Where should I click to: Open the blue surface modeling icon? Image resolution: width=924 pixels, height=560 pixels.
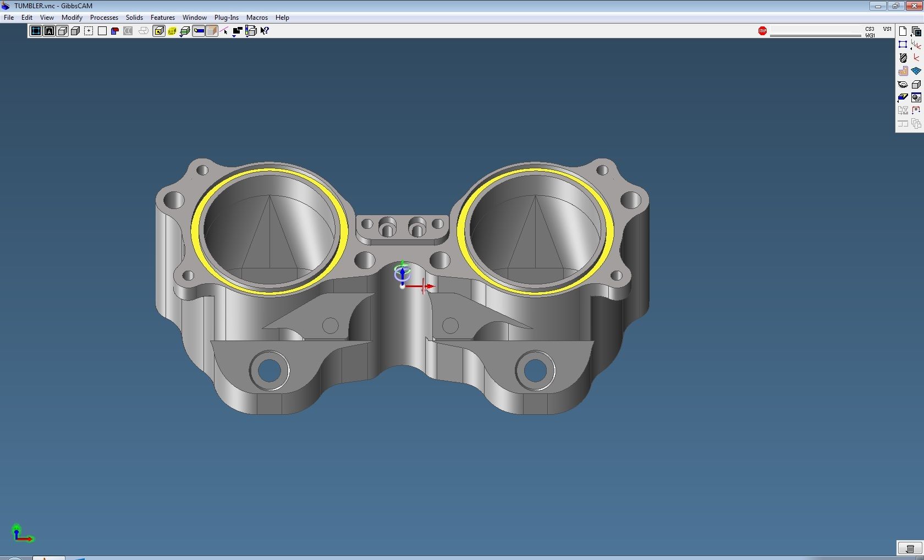[x=916, y=71]
